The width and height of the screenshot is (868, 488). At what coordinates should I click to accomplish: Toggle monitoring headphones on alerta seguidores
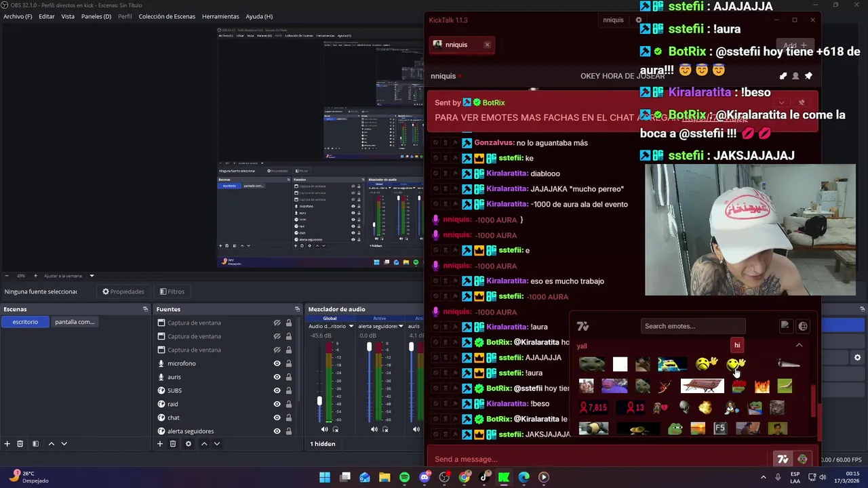pos(385,429)
